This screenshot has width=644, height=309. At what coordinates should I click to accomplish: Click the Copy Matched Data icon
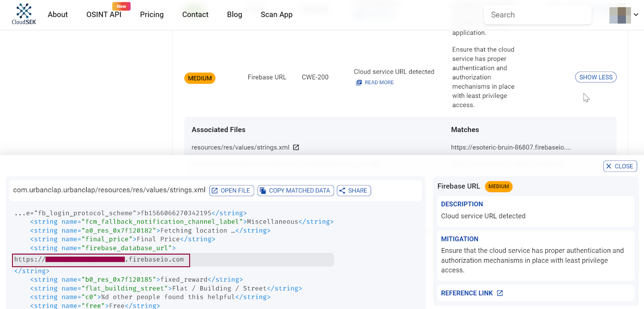click(x=263, y=191)
